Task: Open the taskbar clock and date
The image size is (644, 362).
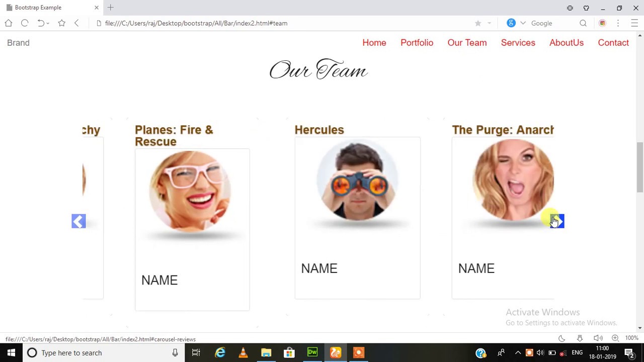Action: click(x=602, y=353)
